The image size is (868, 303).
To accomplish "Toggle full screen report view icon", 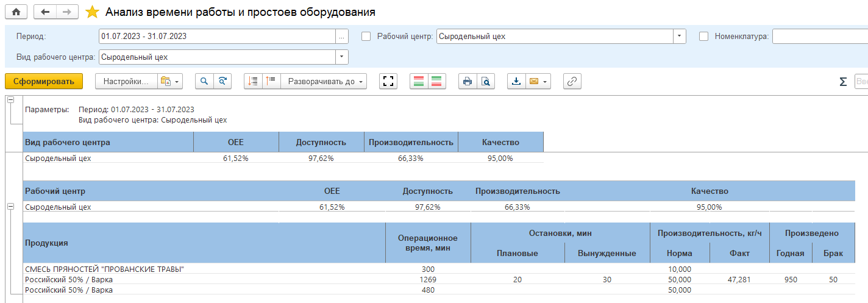I will (388, 81).
